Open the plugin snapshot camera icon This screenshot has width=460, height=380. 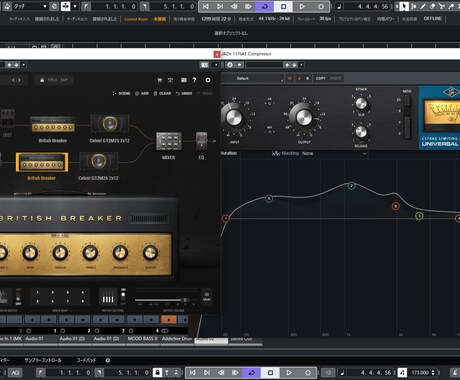[x=205, y=65]
